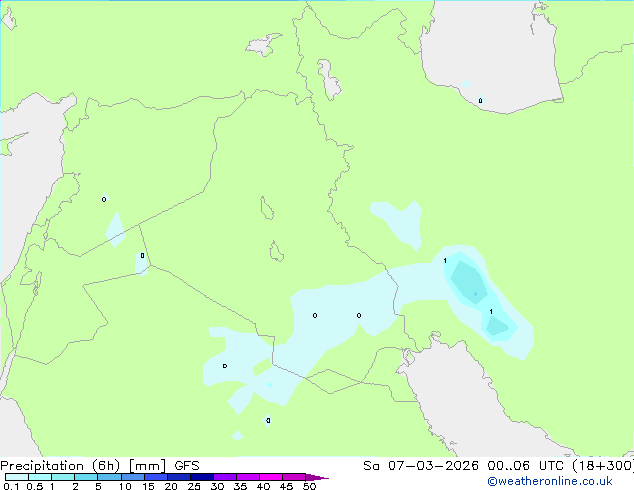This screenshot has width=634, height=490.
Task: Select the 30–35 mm purple legend swatch
Action: click(224, 477)
